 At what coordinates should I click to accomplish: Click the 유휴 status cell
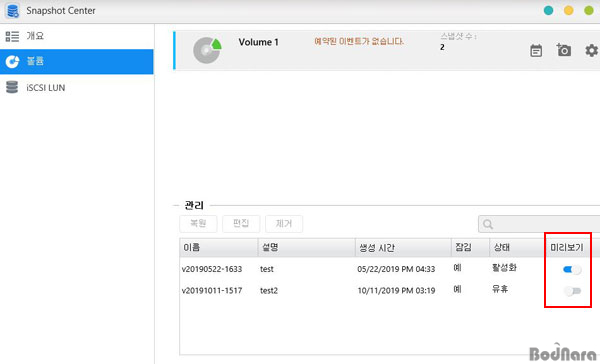point(500,289)
